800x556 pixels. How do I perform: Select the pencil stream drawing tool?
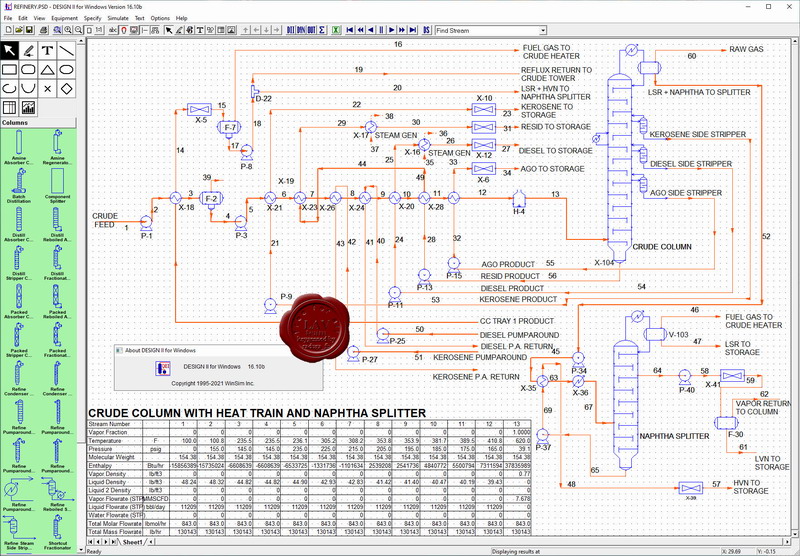point(29,50)
